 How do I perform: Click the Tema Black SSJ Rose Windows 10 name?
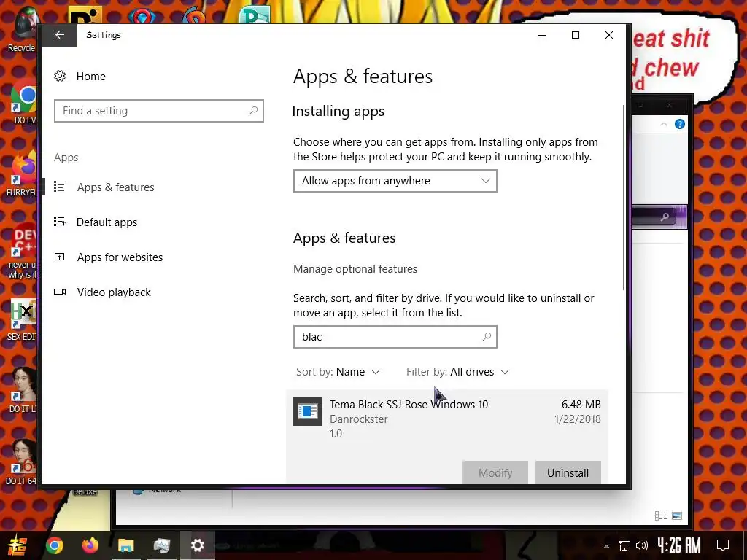pyautogui.click(x=409, y=404)
